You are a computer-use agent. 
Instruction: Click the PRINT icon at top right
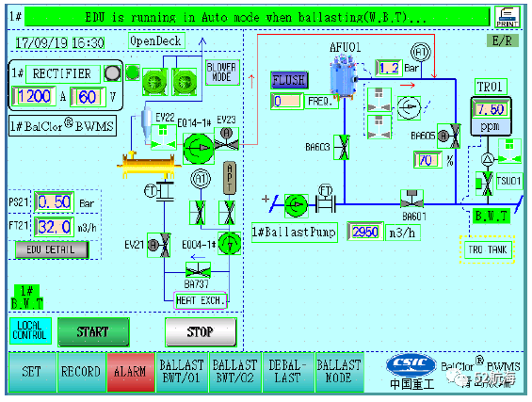tap(508, 17)
